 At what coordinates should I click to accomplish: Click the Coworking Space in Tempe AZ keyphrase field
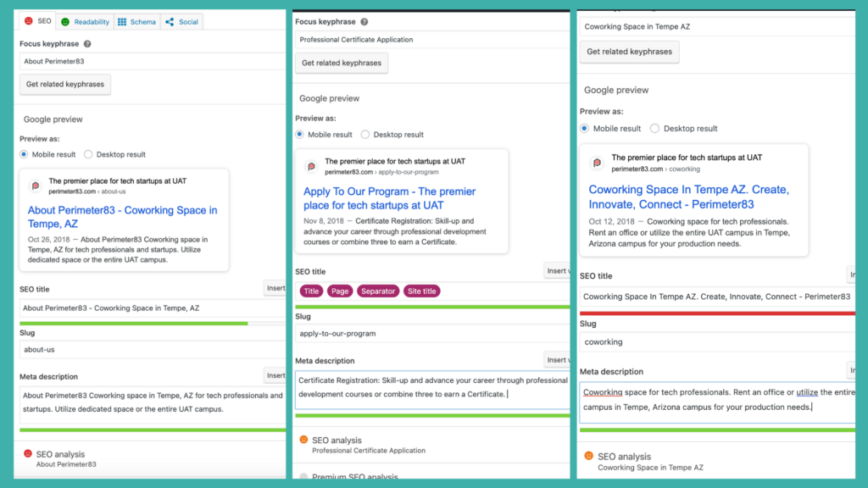[x=717, y=26]
